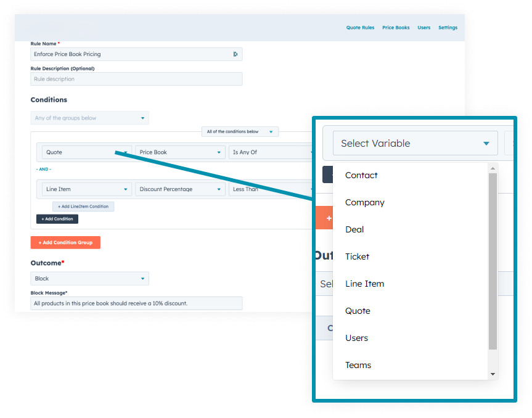
Task: Go to Quote Rules tab
Action: click(x=360, y=28)
